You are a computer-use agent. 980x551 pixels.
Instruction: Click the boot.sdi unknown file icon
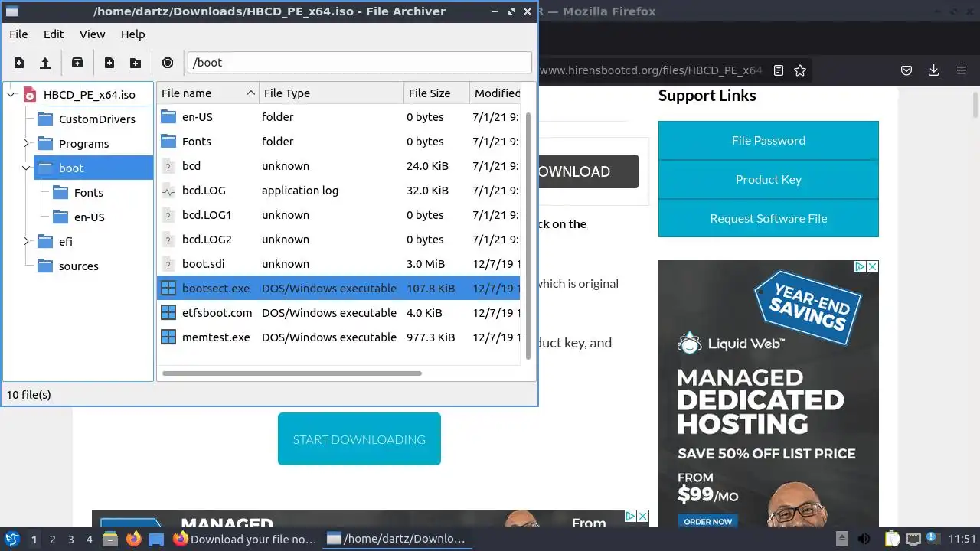coord(168,264)
